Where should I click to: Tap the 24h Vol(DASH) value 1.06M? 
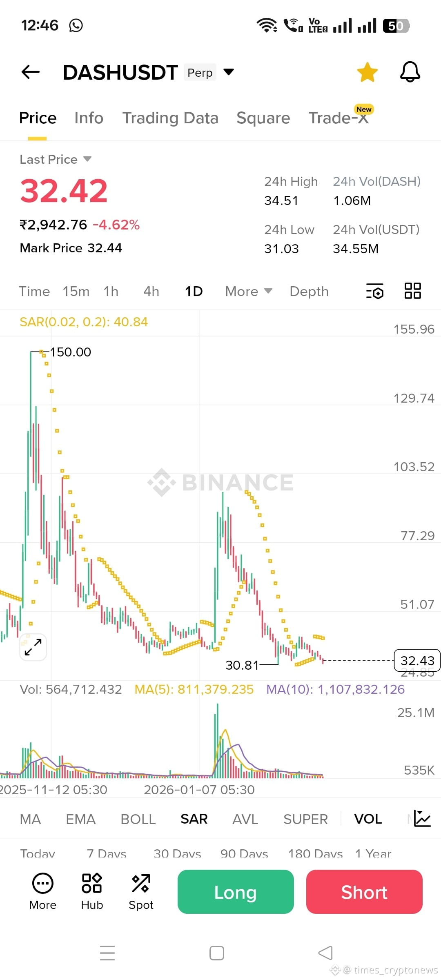[x=352, y=200]
